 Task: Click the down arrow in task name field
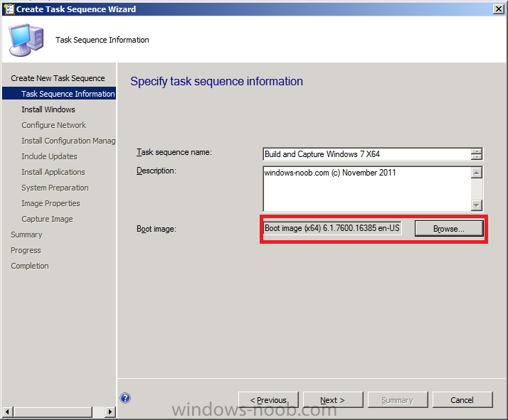[x=477, y=157]
